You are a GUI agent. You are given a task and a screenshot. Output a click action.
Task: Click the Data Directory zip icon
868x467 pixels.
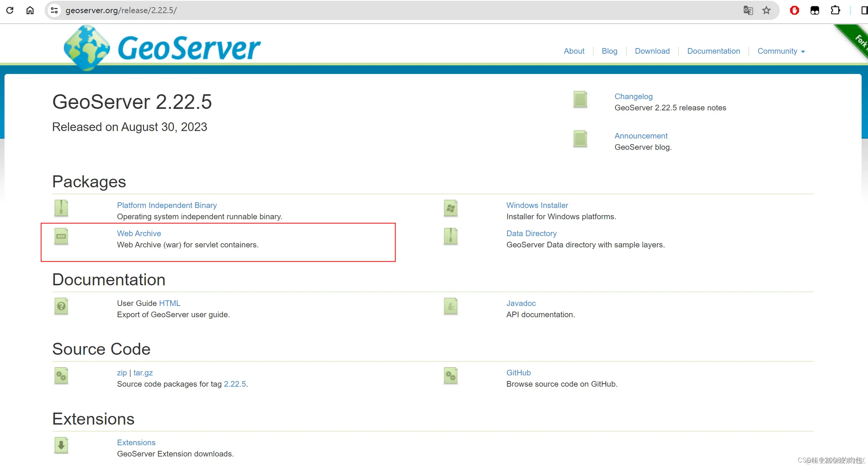pyautogui.click(x=450, y=237)
